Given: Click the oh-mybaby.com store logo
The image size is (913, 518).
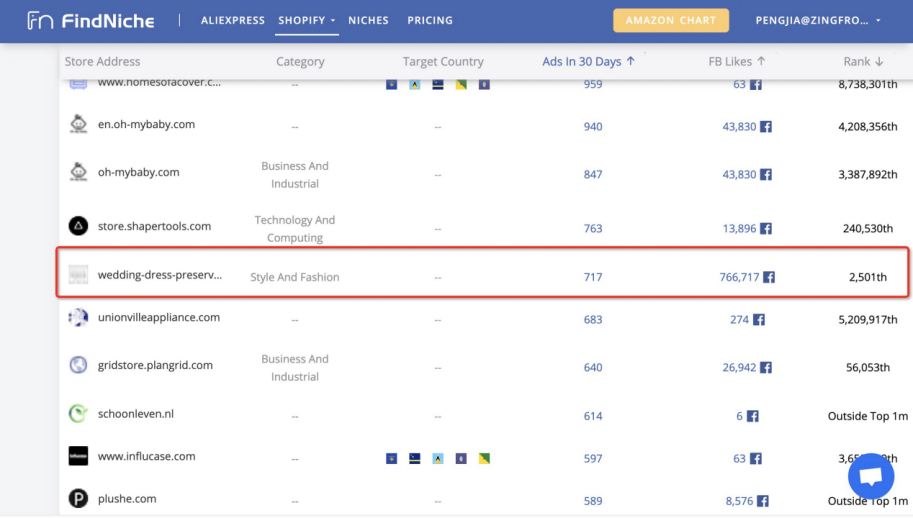Looking at the screenshot, I should [x=78, y=172].
